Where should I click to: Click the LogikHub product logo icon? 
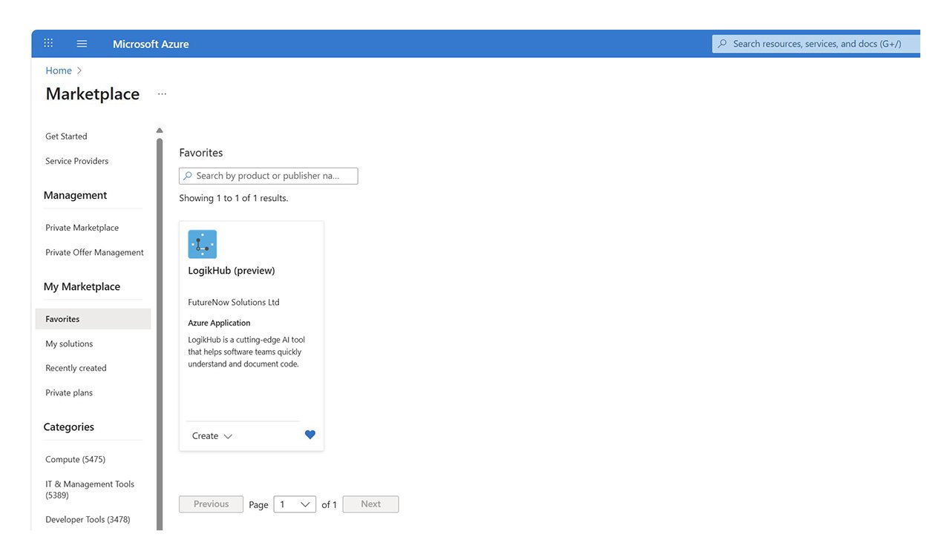[x=202, y=244]
